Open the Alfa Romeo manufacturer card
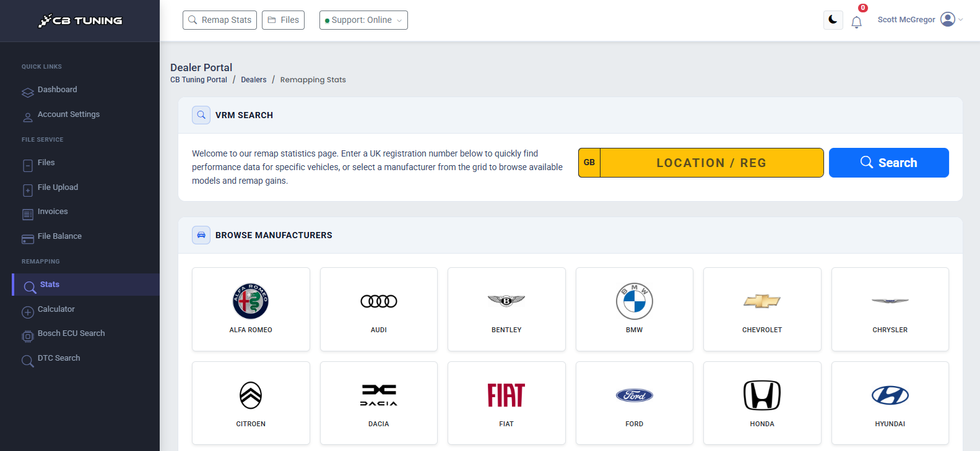 [x=251, y=309]
